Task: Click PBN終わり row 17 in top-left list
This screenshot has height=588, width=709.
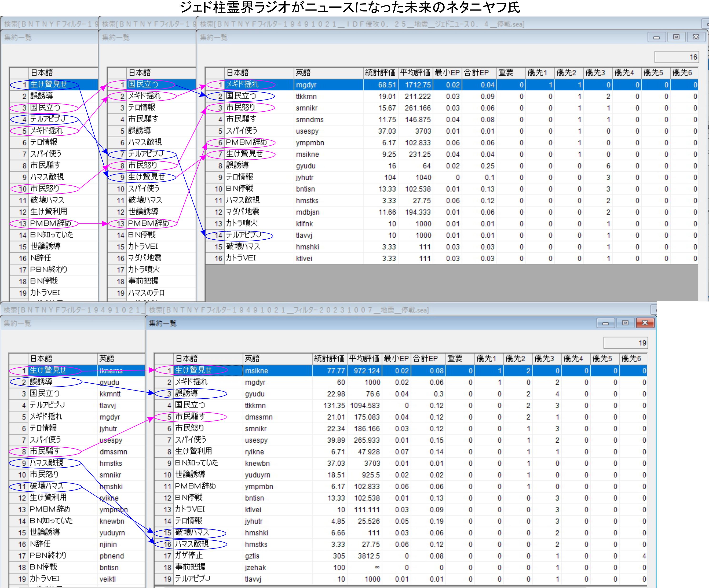Action: pyautogui.click(x=53, y=270)
